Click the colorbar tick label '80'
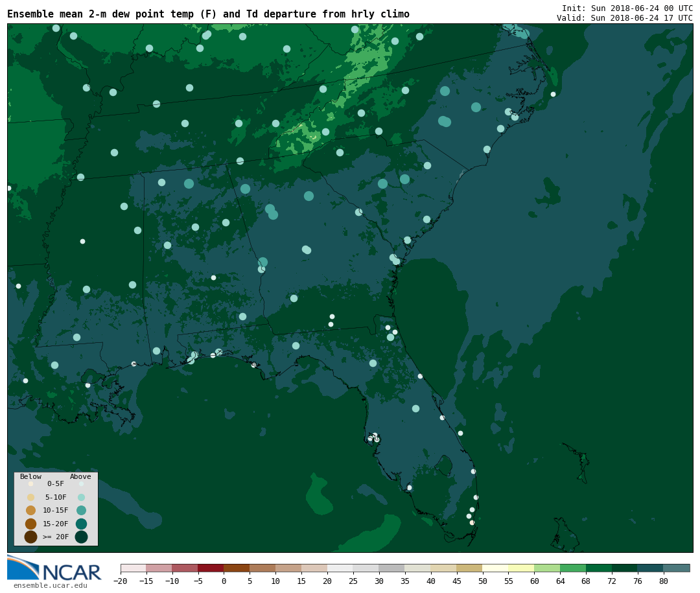The width and height of the screenshot is (700, 593). click(x=664, y=581)
